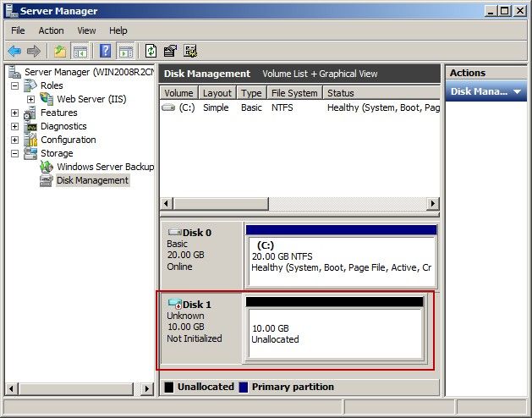Select the Windows Server Backup tree item
The image size is (532, 418).
105,167
